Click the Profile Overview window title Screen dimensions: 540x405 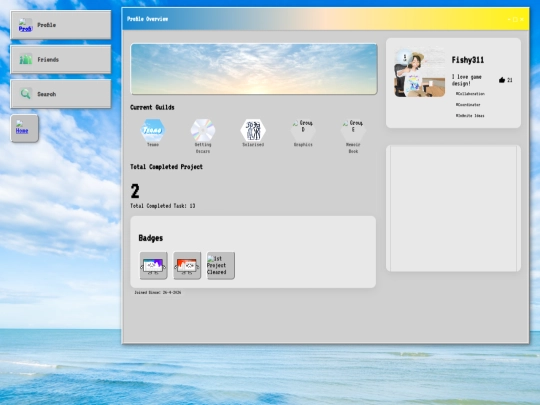pyautogui.click(x=147, y=19)
